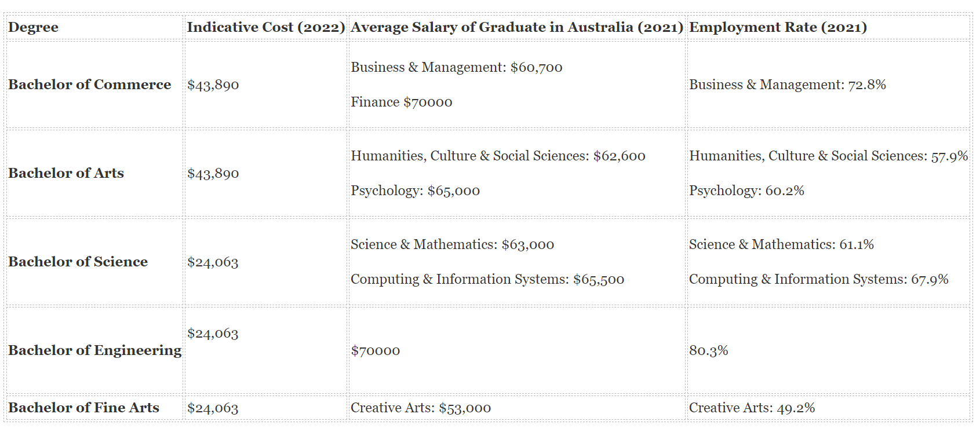Click the Bachelor of Arts cell
The height and width of the screenshot is (432, 980).
66,173
